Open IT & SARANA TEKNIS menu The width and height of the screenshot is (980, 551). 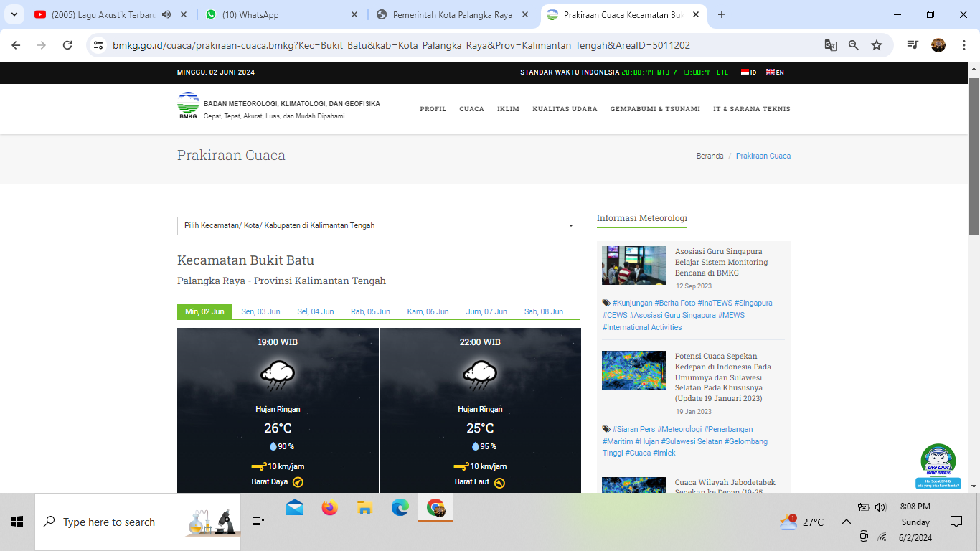pyautogui.click(x=752, y=109)
